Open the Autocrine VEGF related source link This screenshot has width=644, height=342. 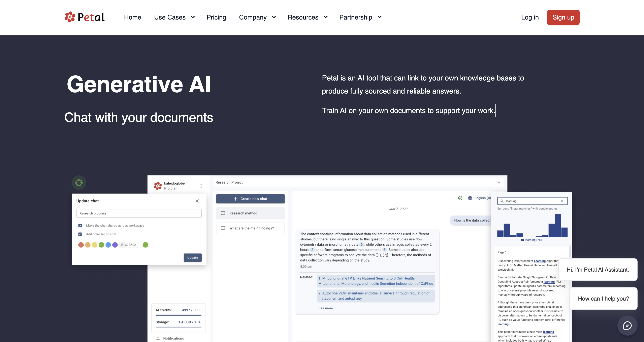376,296
